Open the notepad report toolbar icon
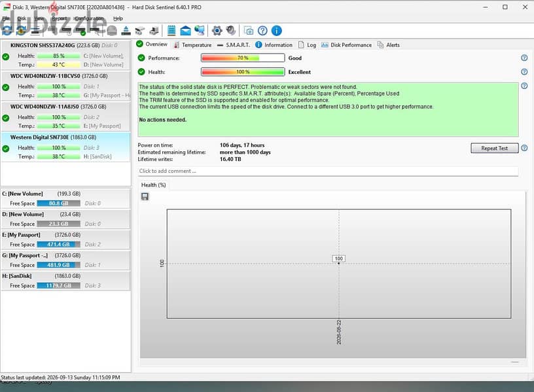This screenshot has width=534, height=392. 171,31
